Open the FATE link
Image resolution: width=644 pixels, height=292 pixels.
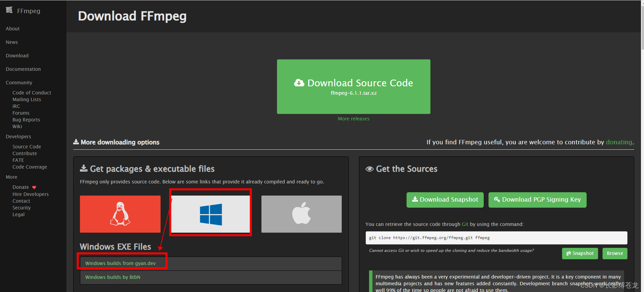tap(18, 160)
